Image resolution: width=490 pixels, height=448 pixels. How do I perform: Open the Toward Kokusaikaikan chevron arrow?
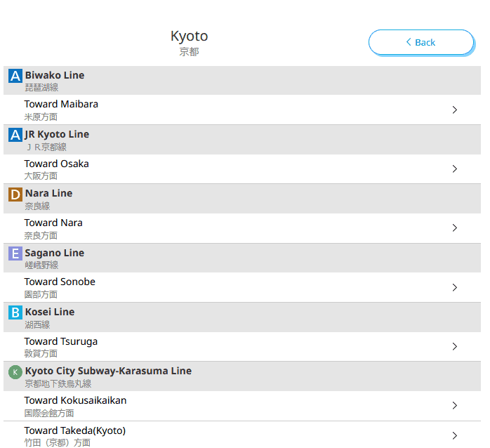[x=455, y=406]
